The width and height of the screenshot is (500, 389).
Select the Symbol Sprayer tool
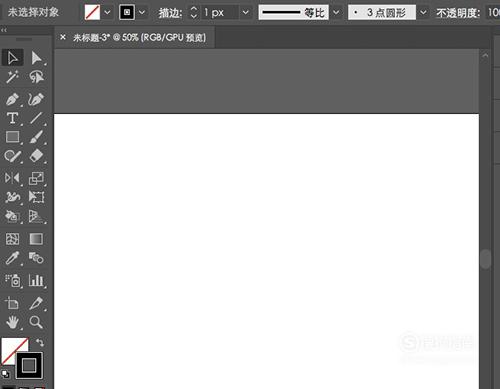[x=13, y=280]
